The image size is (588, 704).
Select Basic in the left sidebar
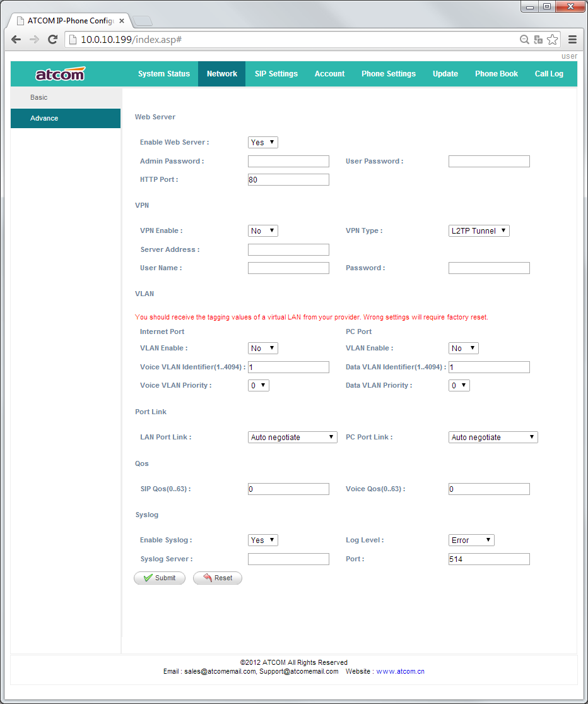(39, 98)
